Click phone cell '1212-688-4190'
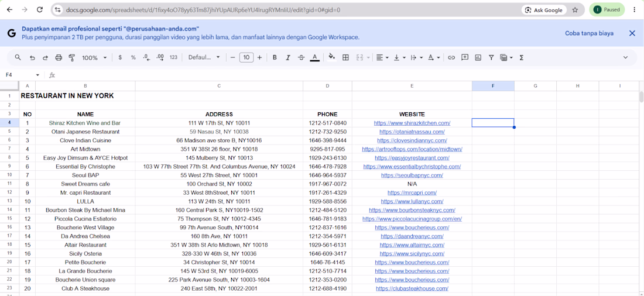644x296 pixels. tap(327, 288)
